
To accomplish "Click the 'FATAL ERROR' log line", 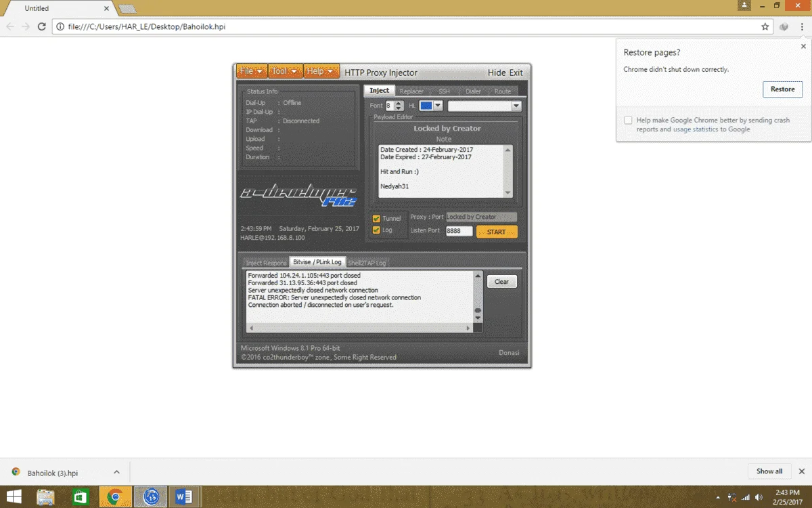I will [x=334, y=297].
